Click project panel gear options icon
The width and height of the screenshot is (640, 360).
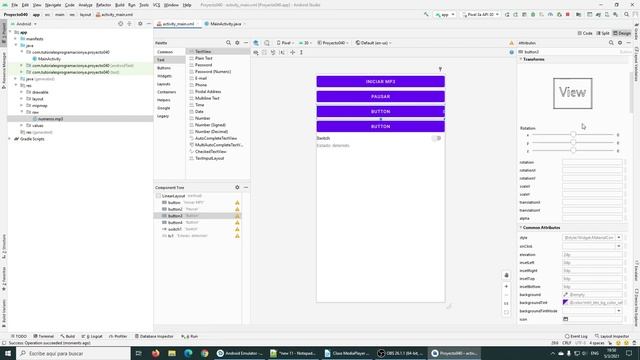coord(140,24)
